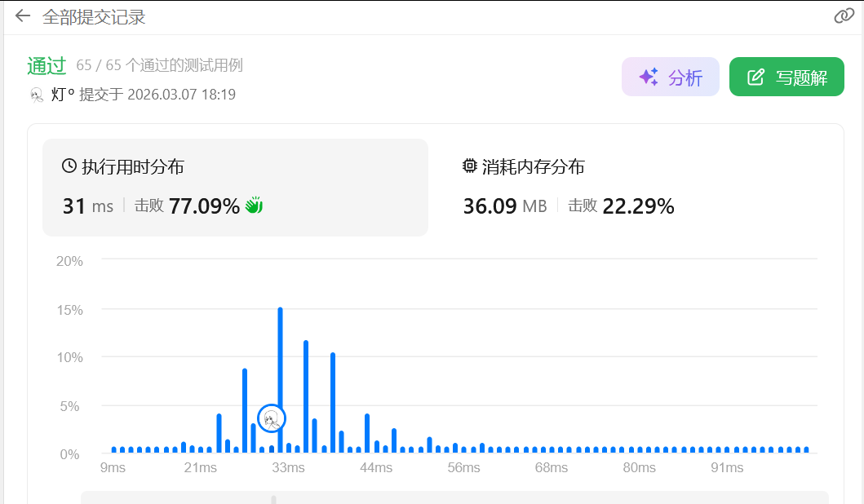
Task: Click the pencil icon on 写题解 button
Action: click(756, 77)
